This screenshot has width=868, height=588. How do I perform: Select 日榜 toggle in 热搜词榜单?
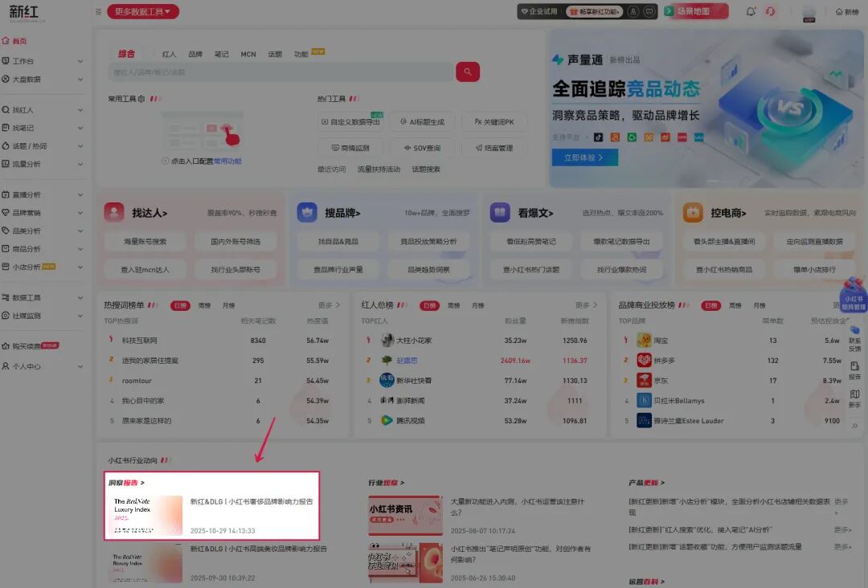180,305
